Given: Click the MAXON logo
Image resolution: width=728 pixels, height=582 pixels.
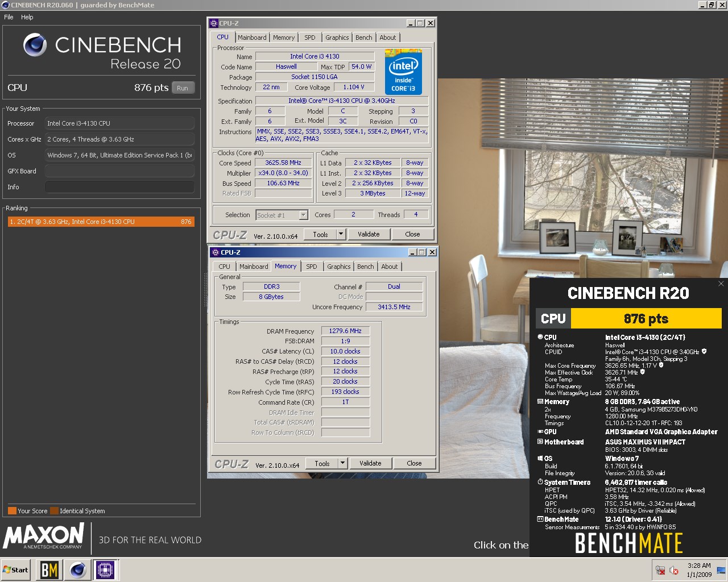Looking at the screenshot, I should [x=44, y=536].
